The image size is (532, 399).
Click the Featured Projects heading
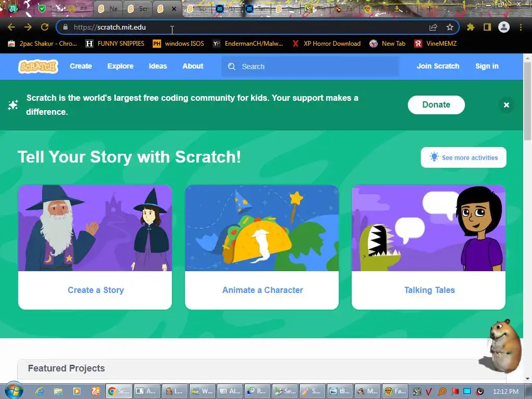click(66, 368)
